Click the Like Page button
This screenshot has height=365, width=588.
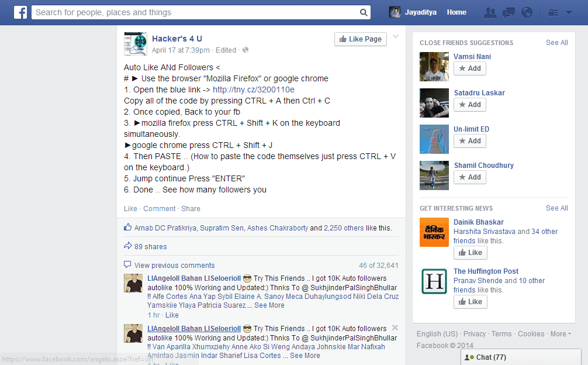coord(361,39)
